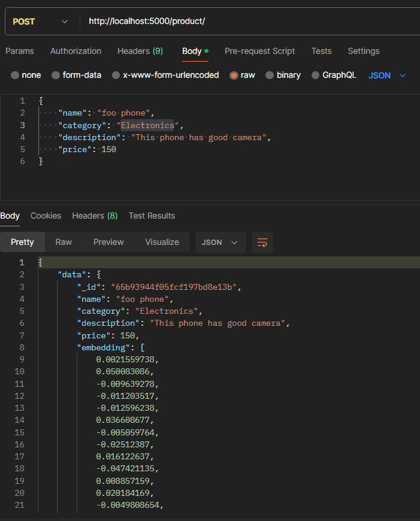Choose the form-data radio option
This screenshot has height=521, width=420.
point(56,75)
